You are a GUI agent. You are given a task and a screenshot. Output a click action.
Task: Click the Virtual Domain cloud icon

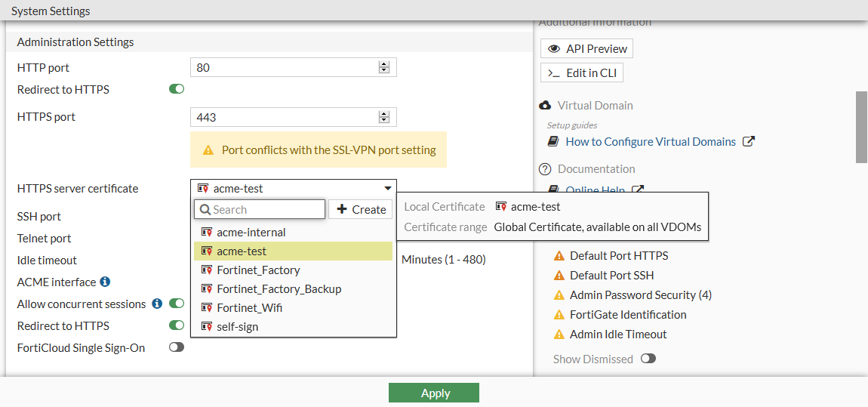[x=545, y=105]
